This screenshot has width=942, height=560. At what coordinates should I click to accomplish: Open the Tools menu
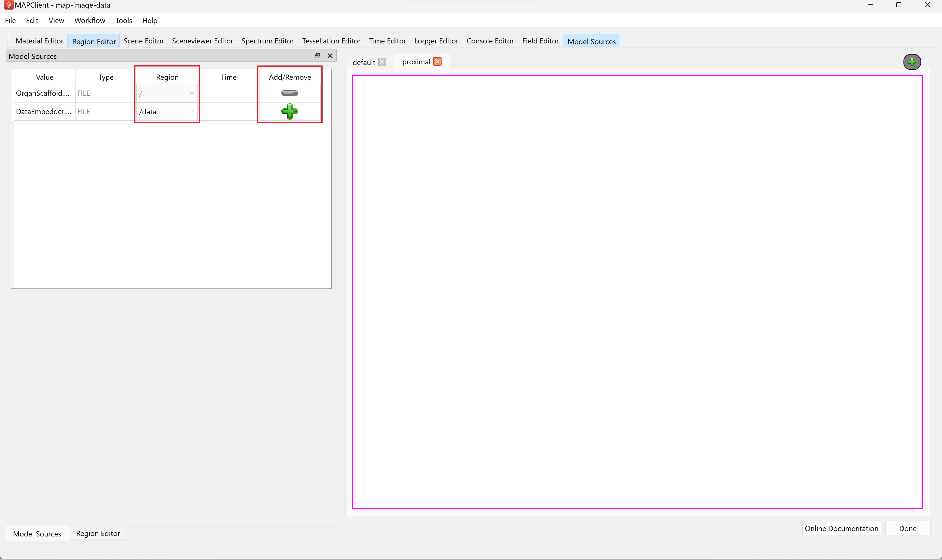tap(124, 20)
